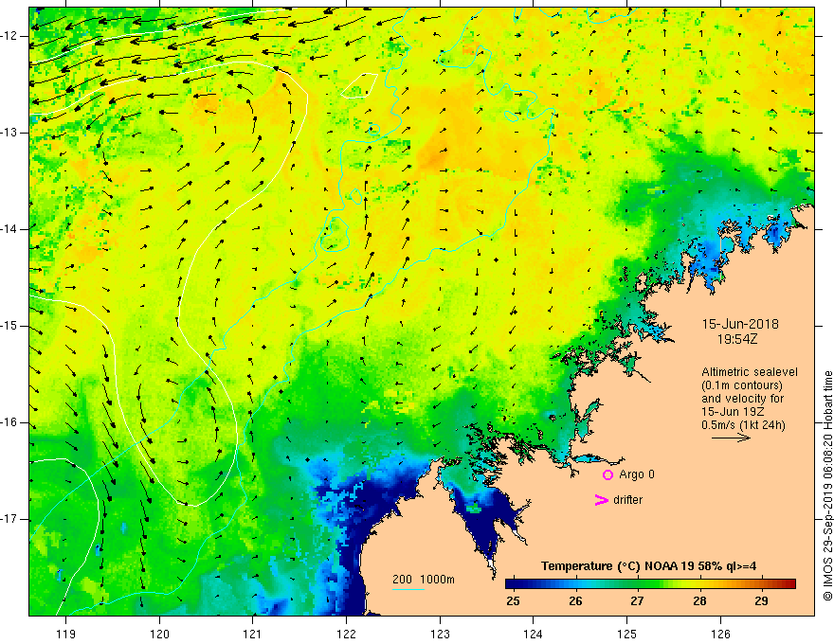
Task: Click the magenta Argo circle legend marker
Action: pos(607,474)
